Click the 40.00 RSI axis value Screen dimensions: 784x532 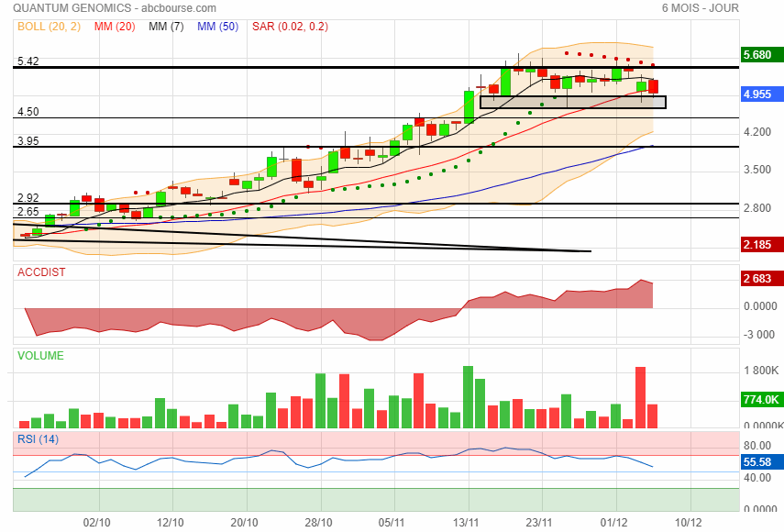point(757,478)
